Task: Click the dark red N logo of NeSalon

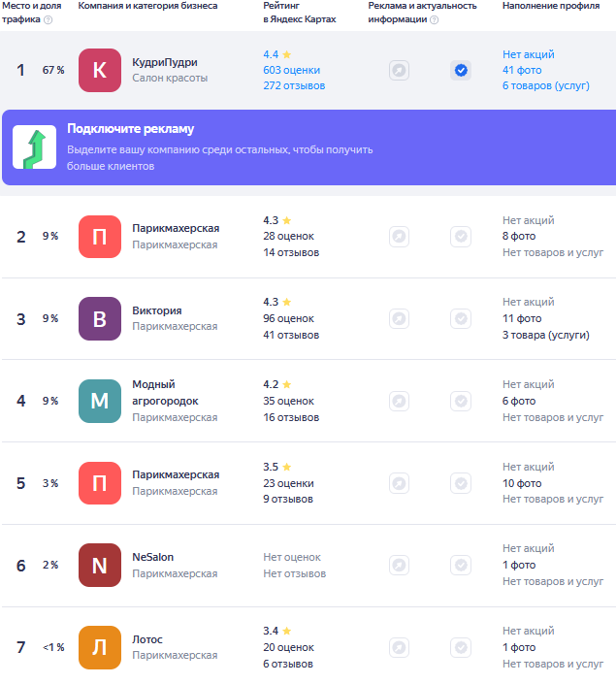Action: point(100,566)
